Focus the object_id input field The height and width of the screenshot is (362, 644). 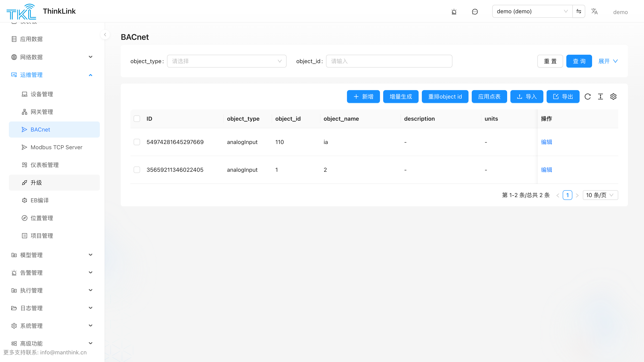click(389, 61)
